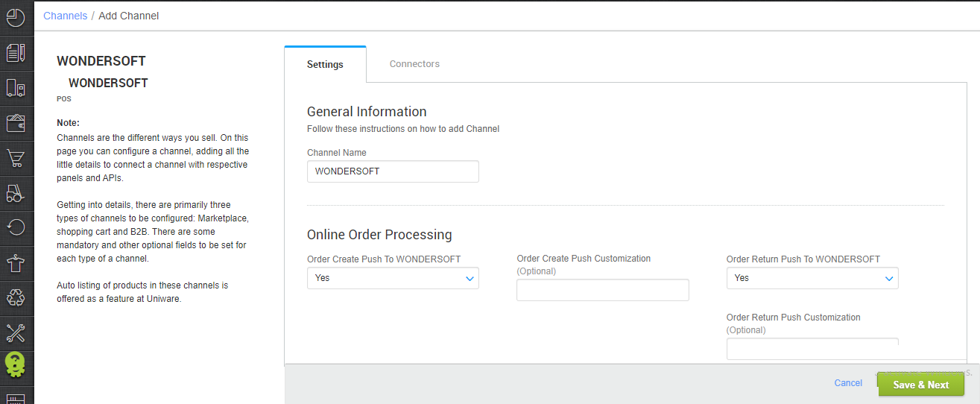Focus the Channel Name input field
980x404 pixels.
393,171
